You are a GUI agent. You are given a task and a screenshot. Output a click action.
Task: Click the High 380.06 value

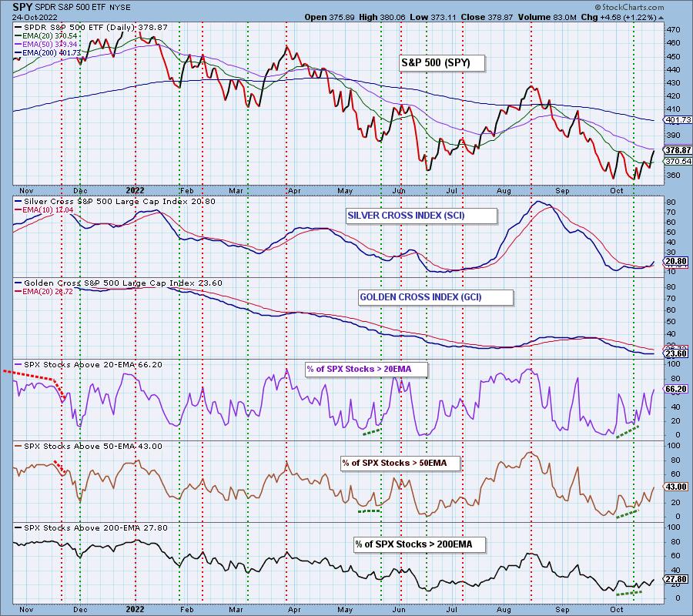click(381, 17)
